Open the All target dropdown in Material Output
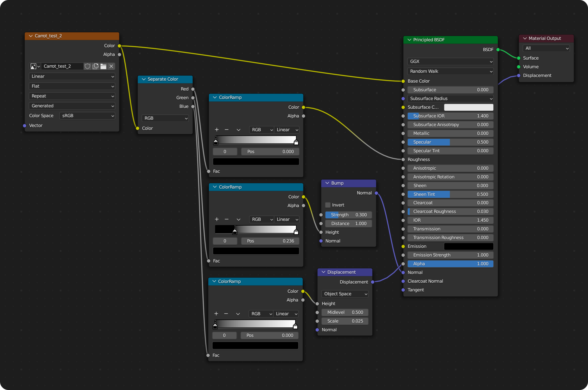 point(546,48)
